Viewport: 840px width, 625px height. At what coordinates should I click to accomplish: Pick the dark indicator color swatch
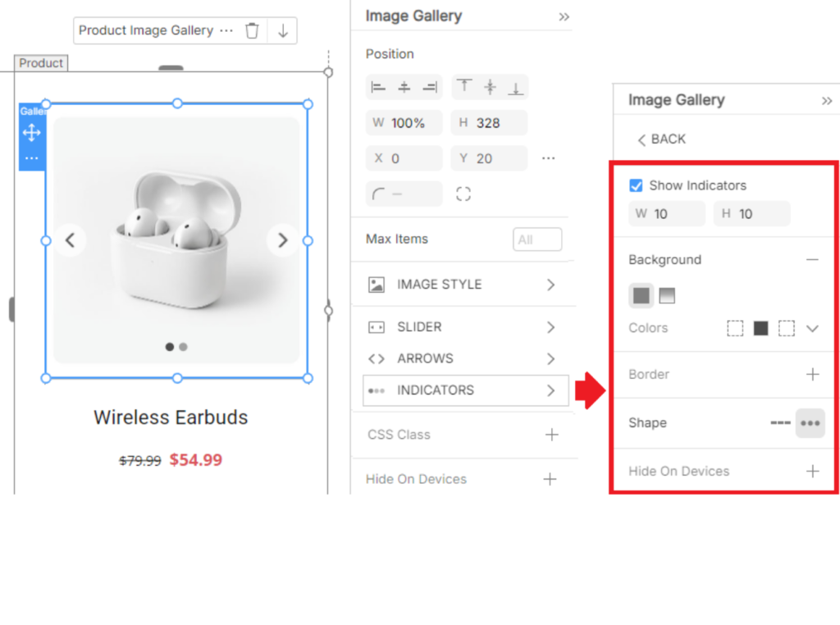tap(760, 329)
